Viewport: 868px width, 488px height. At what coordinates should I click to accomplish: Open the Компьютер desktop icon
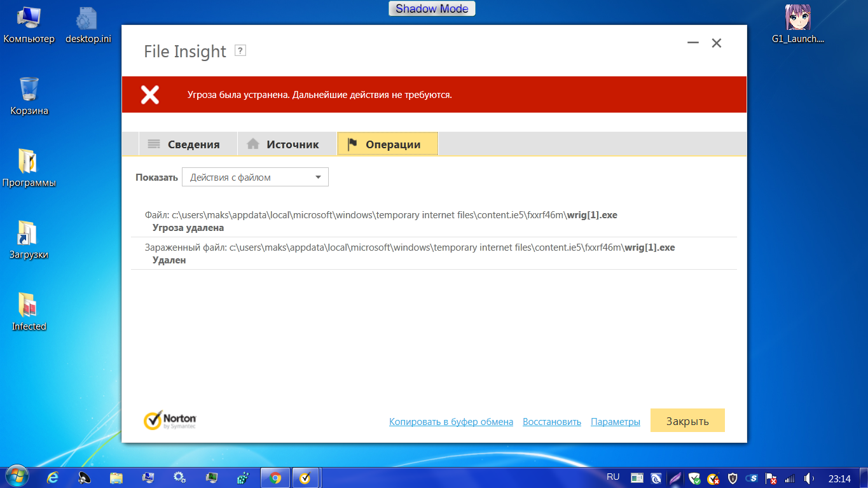pos(29,25)
